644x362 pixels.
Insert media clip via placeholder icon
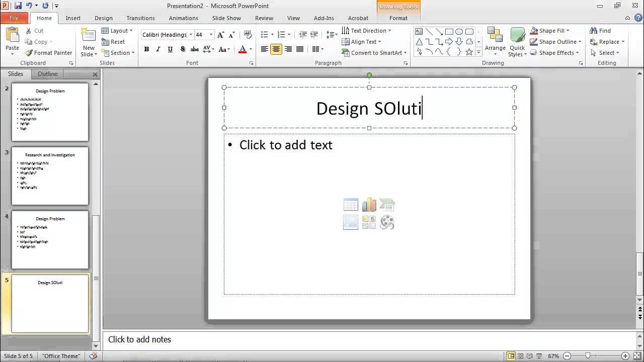(387, 222)
